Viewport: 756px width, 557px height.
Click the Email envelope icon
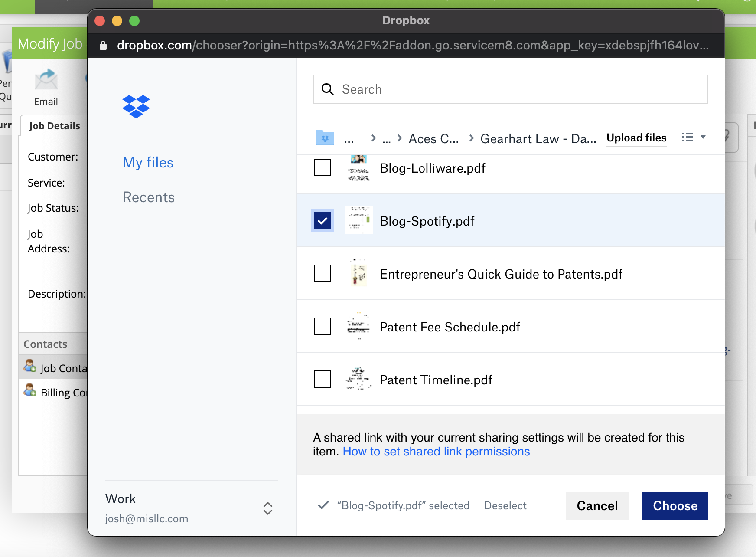tap(46, 80)
